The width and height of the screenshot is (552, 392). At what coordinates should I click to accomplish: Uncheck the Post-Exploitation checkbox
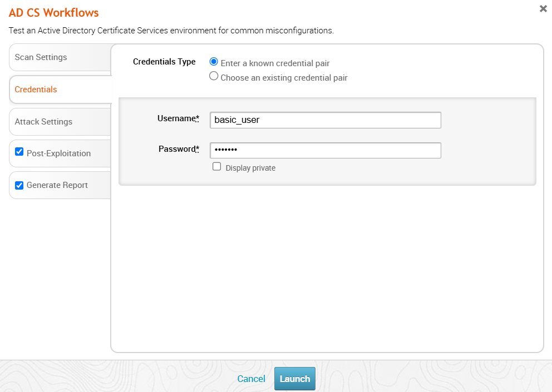19,152
